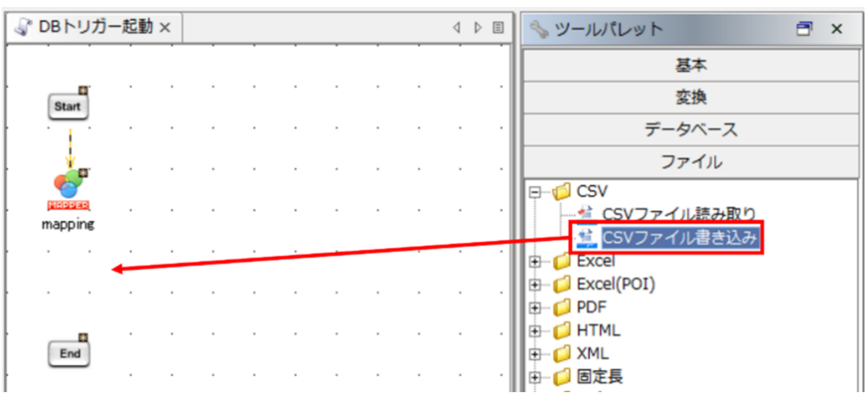The height and width of the screenshot is (400, 868).
Task: Expand the Excel(POI) tree node
Action: coord(535,285)
